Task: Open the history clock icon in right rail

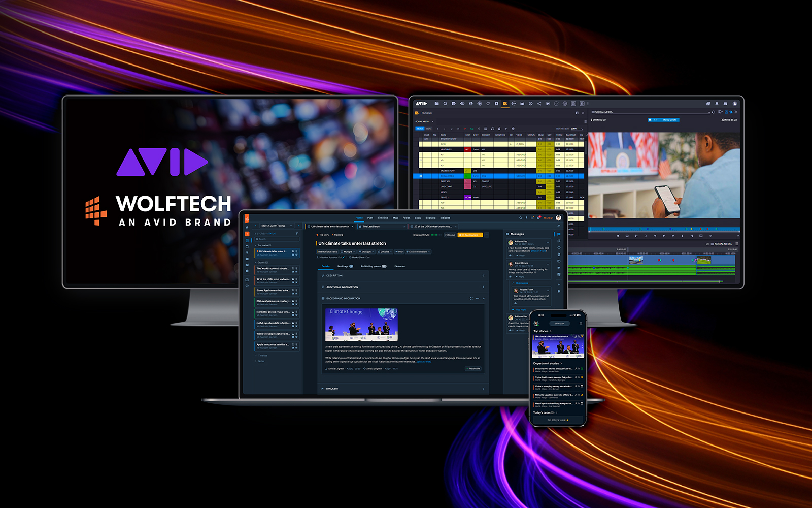Action: point(559,247)
